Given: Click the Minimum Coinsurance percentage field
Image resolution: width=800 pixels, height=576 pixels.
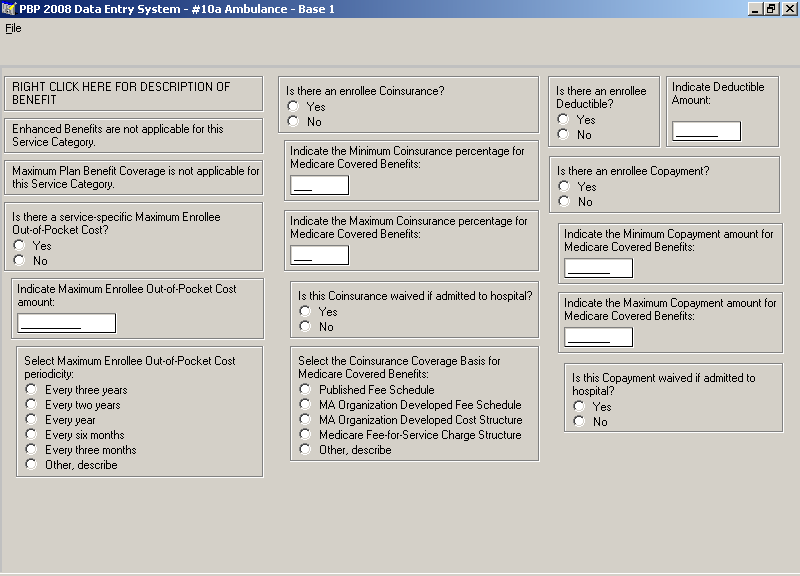Looking at the screenshot, I should (x=319, y=185).
